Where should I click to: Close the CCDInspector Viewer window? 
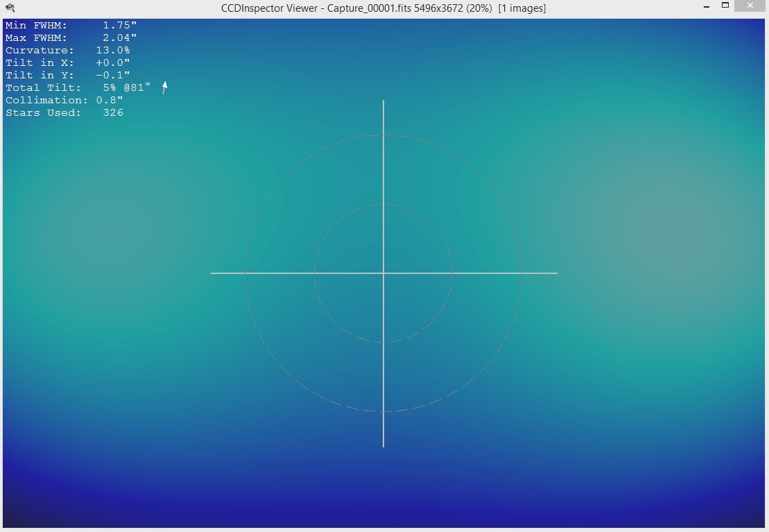[x=750, y=6]
